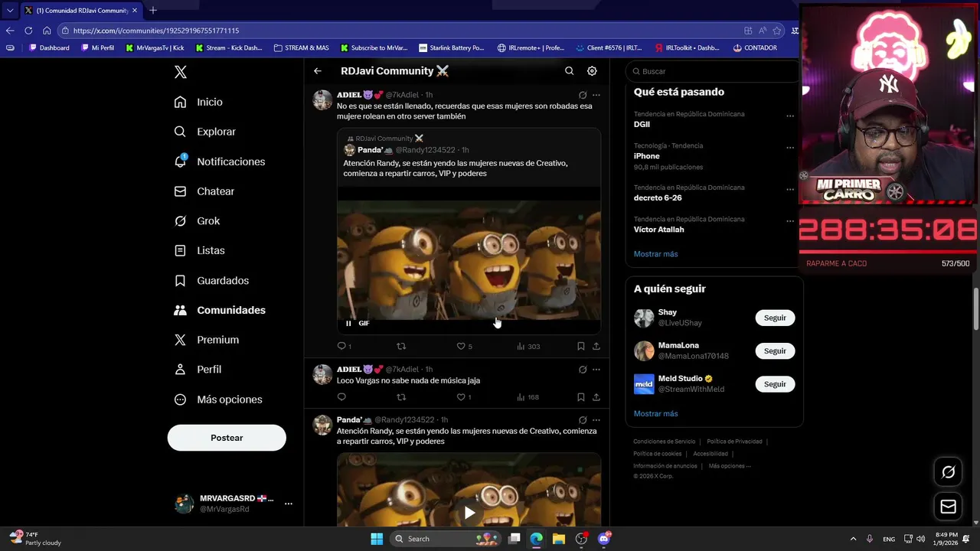The width and height of the screenshot is (980, 551).
Task: Click the Buscar search field
Action: (712, 71)
